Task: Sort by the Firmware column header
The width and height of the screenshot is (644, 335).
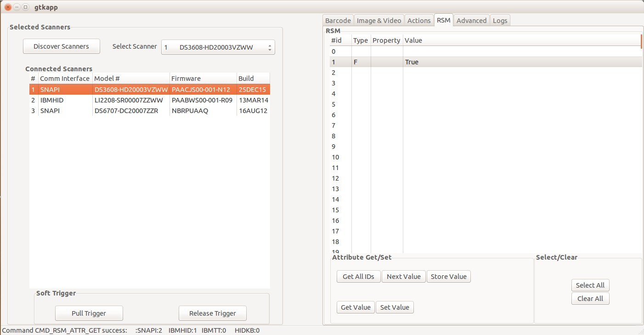Action: [x=203, y=79]
